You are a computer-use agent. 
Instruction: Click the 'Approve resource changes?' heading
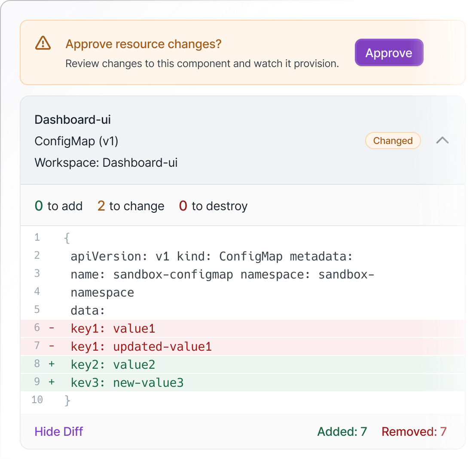coord(143,44)
